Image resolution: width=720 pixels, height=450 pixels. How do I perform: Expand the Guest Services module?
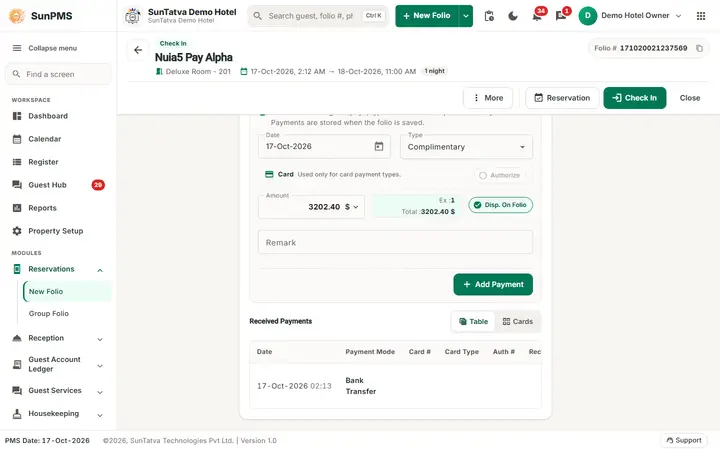click(100, 392)
